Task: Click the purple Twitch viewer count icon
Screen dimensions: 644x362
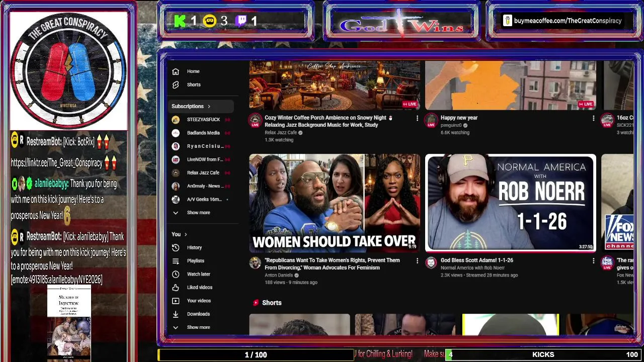Action: pyautogui.click(x=242, y=21)
